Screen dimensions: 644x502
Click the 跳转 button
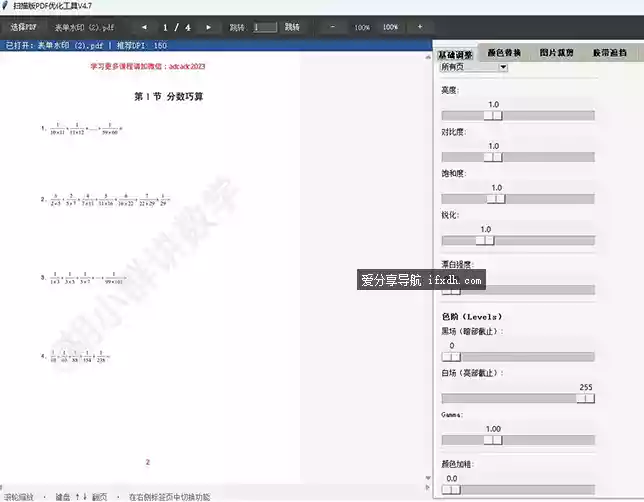tap(292, 27)
